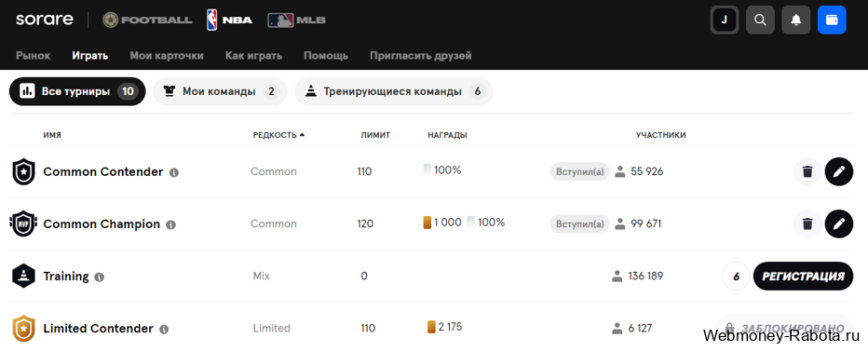Click the 99 671 participants count

pyautogui.click(x=646, y=223)
